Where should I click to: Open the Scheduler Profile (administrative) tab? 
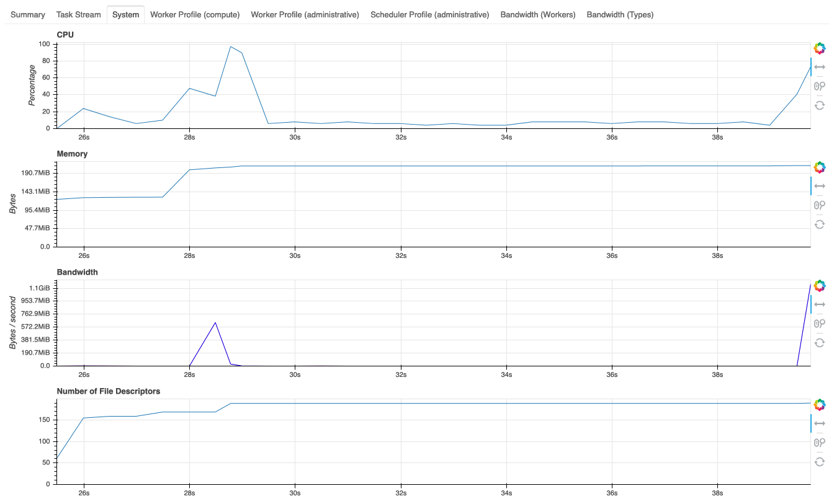click(429, 14)
